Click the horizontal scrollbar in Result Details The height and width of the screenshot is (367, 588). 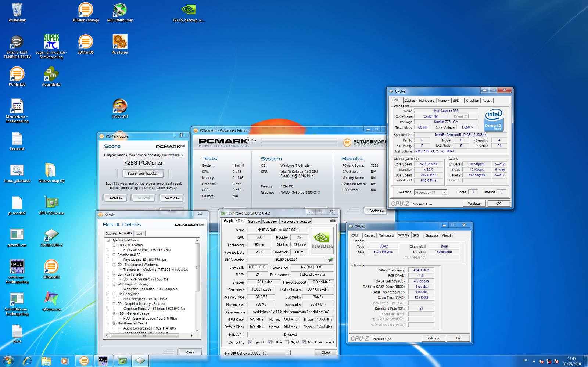pyautogui.click(x=144, y=335)
